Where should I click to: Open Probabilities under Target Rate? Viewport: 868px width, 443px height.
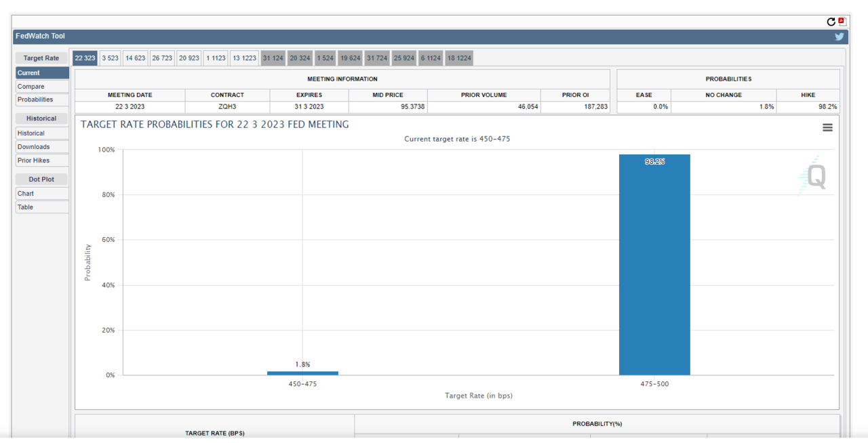(42, 100)
